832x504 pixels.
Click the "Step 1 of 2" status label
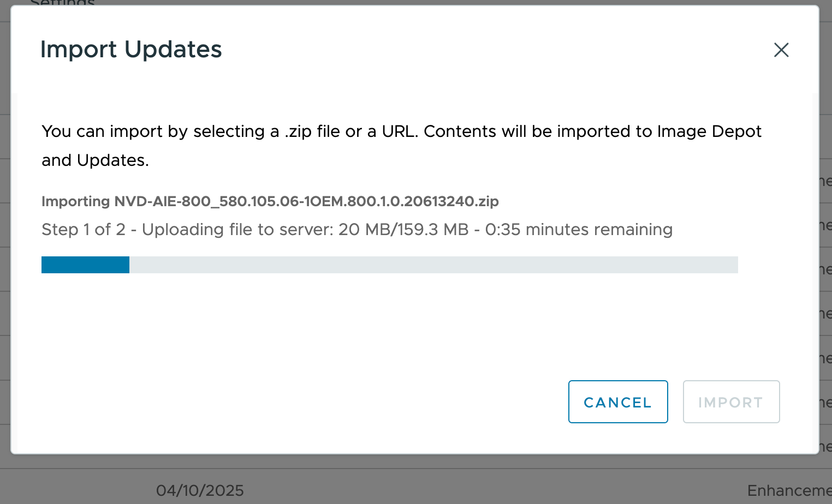pyautogui.click(x=83, y=230)
